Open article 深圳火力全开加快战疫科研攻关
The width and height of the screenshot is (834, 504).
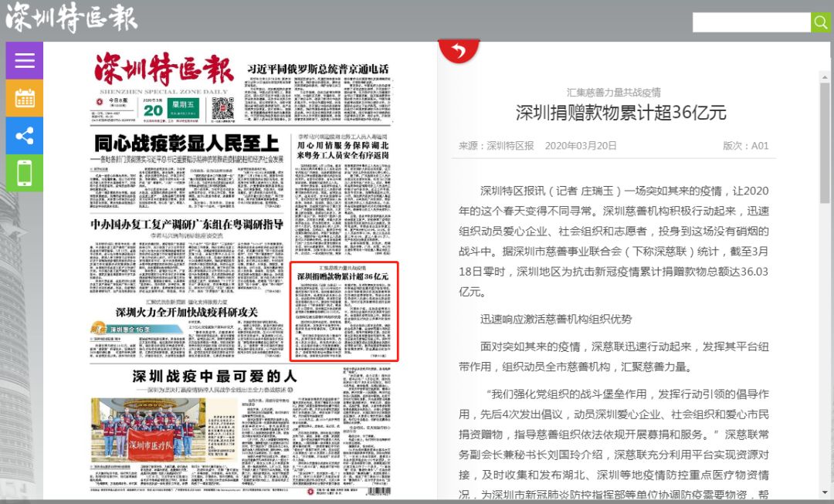(x=187, y=312)
